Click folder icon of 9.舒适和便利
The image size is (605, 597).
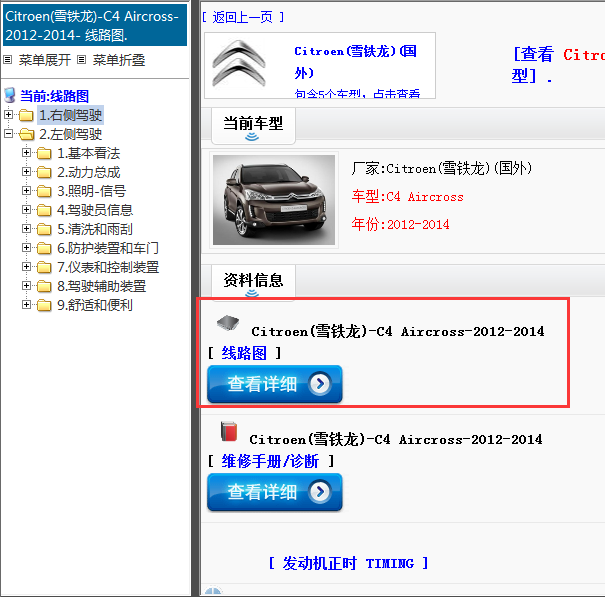tap(44, 305)
